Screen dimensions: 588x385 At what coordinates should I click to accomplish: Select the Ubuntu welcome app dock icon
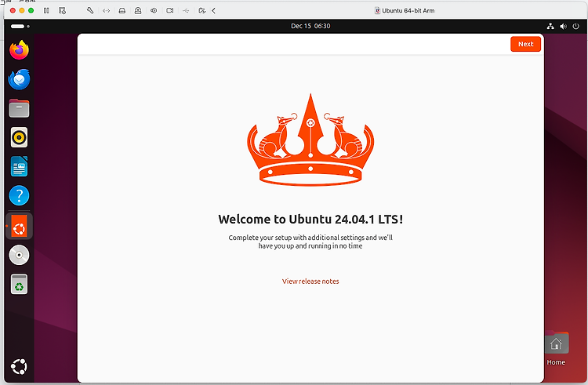[19, 226]
